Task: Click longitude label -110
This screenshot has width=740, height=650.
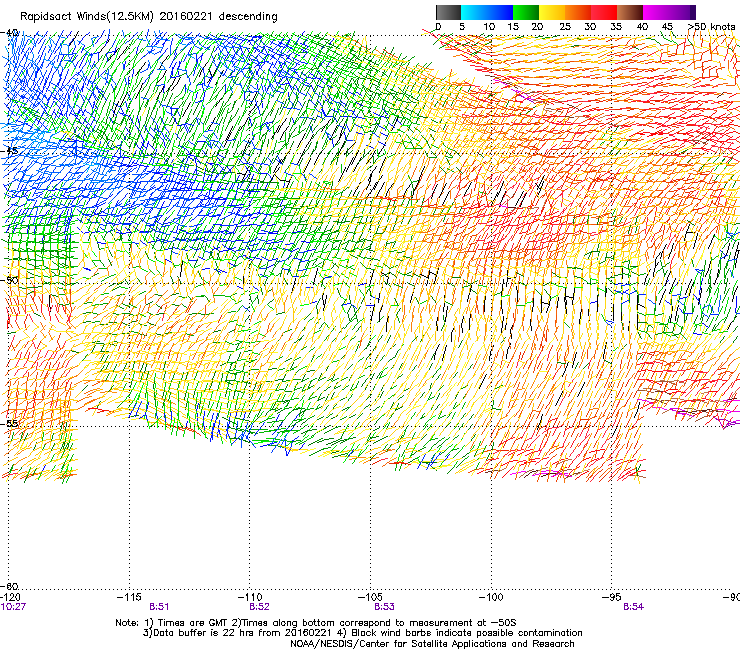Action: click(x=250, y=597)
